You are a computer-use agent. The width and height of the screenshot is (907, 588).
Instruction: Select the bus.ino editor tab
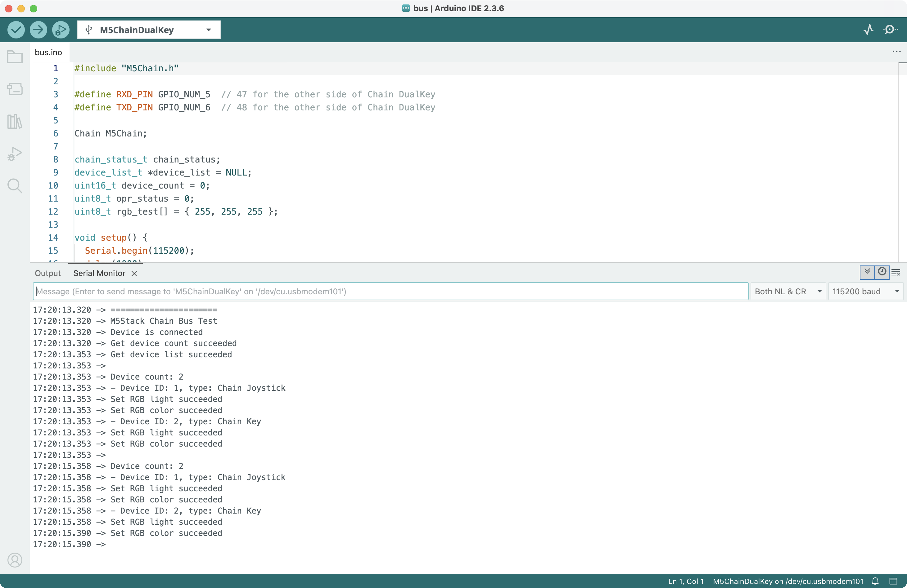[x=48, y=52]
